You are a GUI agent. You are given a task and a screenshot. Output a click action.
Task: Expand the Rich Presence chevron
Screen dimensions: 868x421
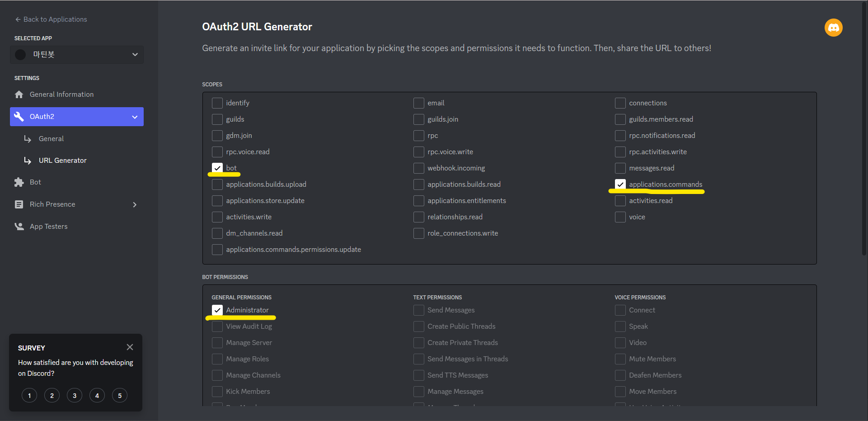[x=135, y=205]
